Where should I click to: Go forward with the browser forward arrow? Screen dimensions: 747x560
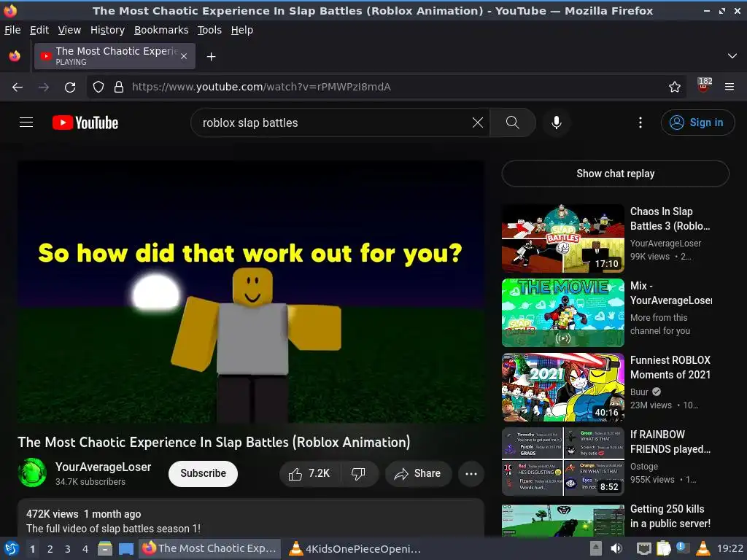(x=44, y=87)
